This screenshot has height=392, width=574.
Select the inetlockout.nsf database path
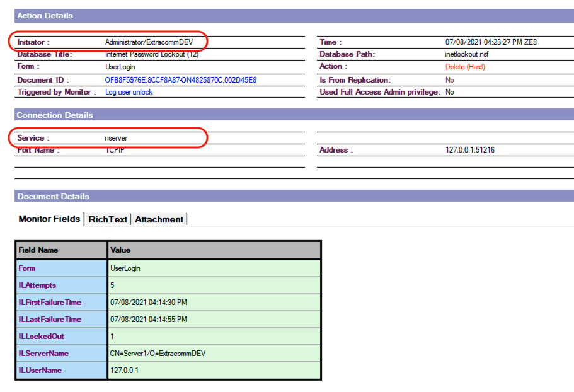click(x=467, y=54)
